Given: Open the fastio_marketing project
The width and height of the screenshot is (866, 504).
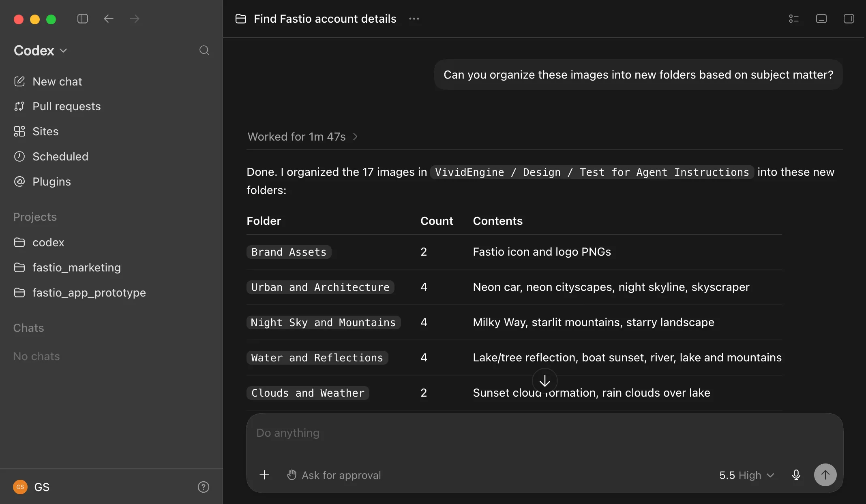Looking at the screenshot, I should [111, 267].
